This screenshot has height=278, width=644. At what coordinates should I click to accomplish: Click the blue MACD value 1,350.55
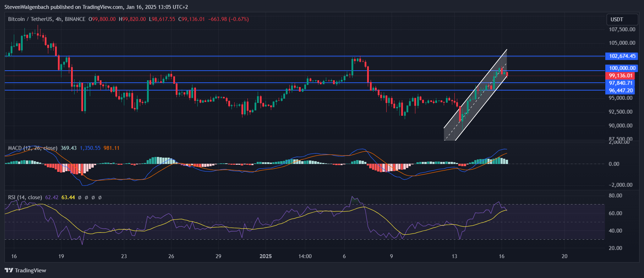pos(90,148)
